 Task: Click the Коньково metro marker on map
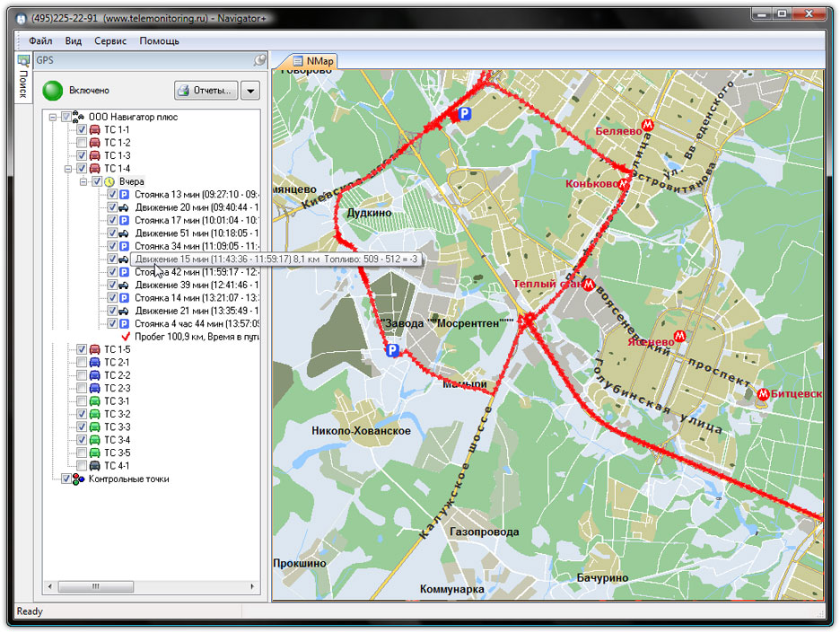624,184
